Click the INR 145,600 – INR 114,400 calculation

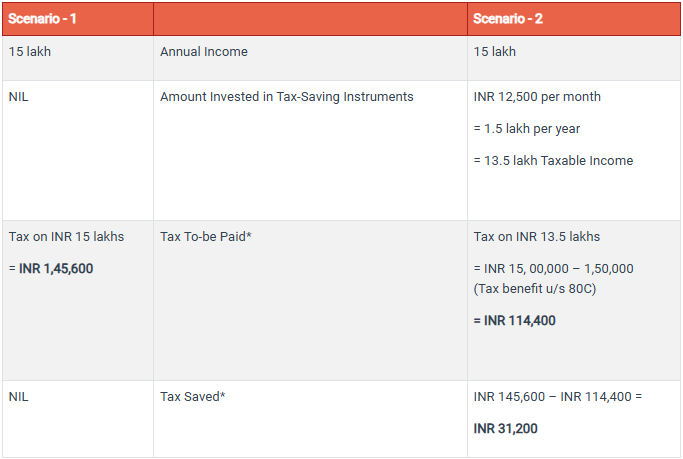558,397
